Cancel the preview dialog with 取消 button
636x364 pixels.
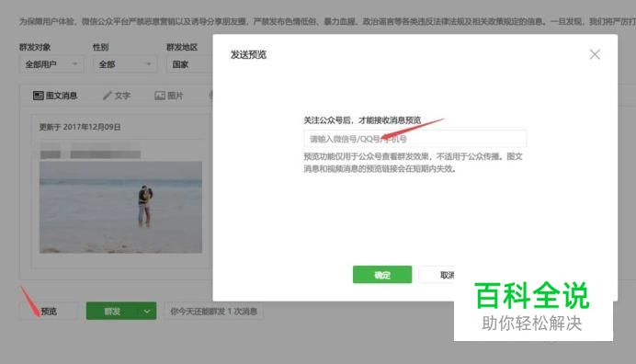(437, 275)
